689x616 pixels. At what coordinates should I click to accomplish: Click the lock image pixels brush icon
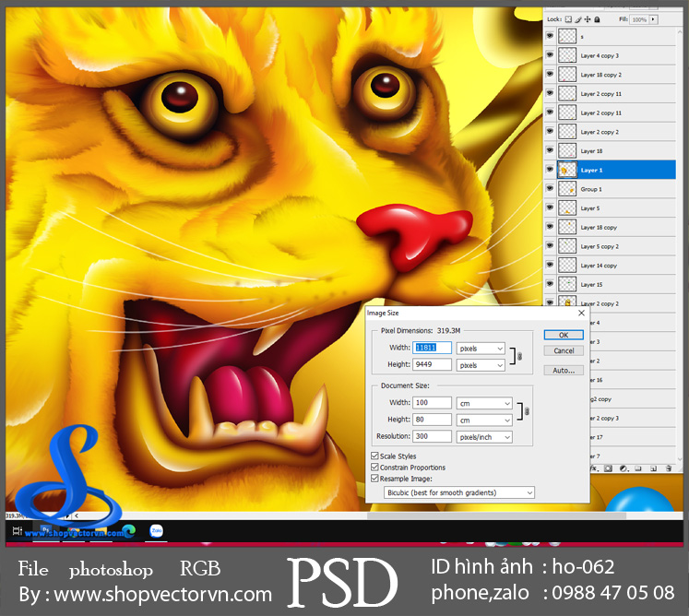[x=578, y=19]
